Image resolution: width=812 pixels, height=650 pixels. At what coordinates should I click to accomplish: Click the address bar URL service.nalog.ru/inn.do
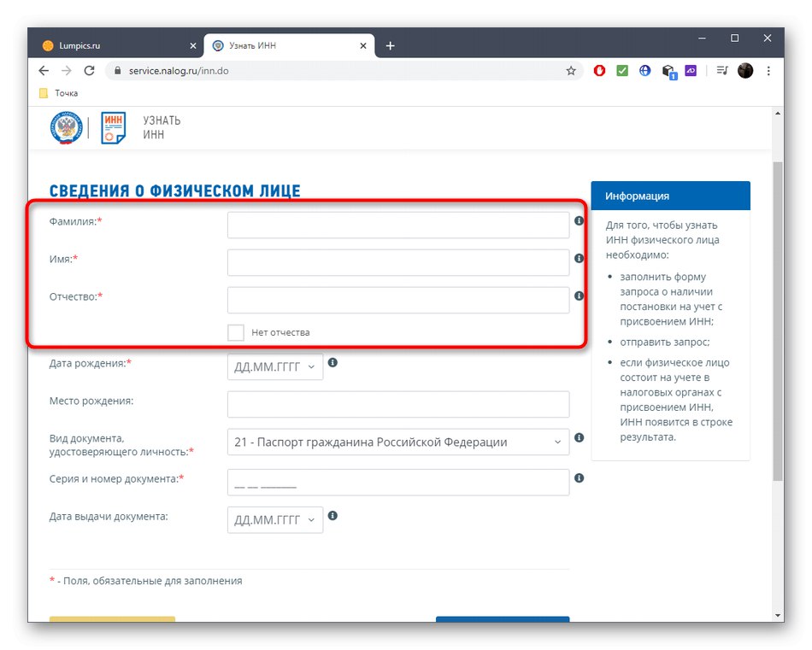click(x=179, y=71)
